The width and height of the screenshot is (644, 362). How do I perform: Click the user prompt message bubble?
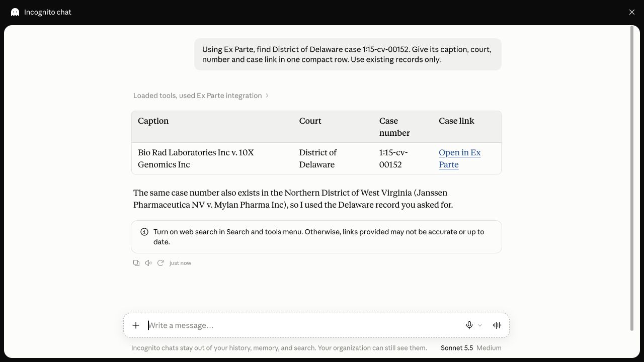(348, 54)
